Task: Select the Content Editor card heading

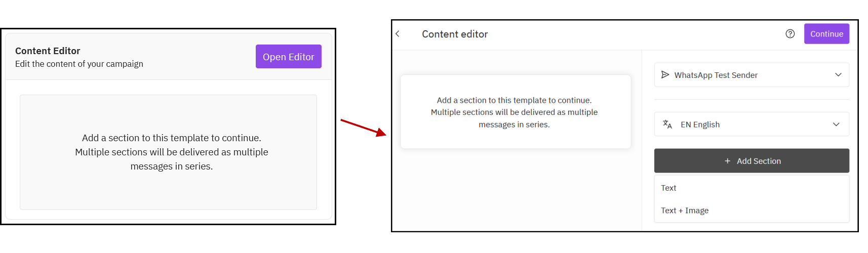Action: 48,51
